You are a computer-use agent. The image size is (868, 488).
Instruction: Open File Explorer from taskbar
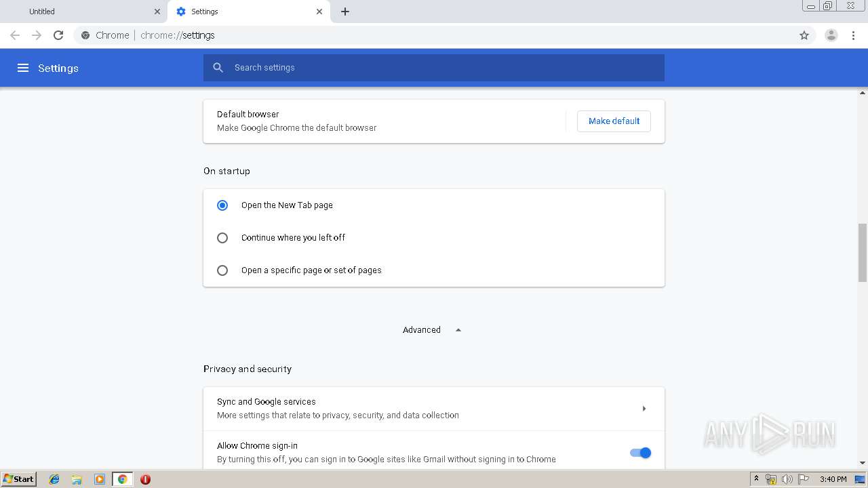click(x=77, y=479)
